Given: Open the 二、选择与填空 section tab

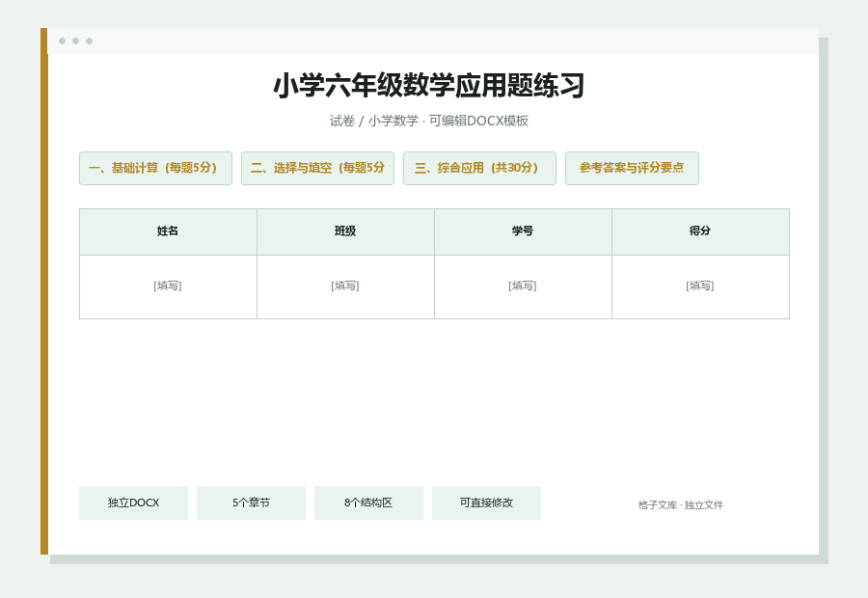Looking at the screenshot, I should 317,169.
